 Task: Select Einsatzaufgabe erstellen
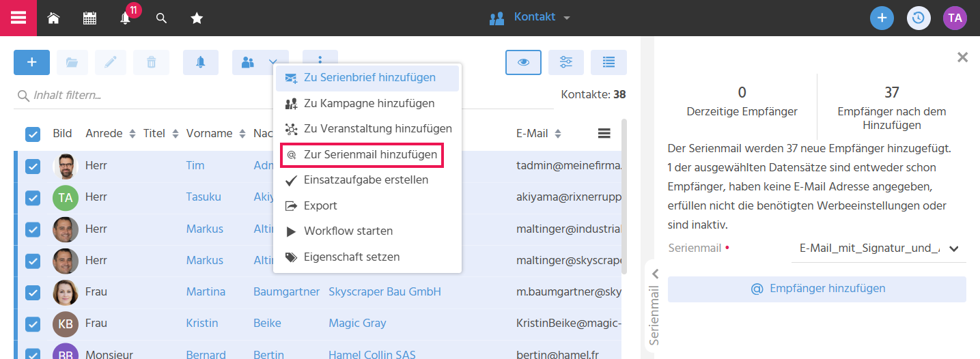pos(367,180)
